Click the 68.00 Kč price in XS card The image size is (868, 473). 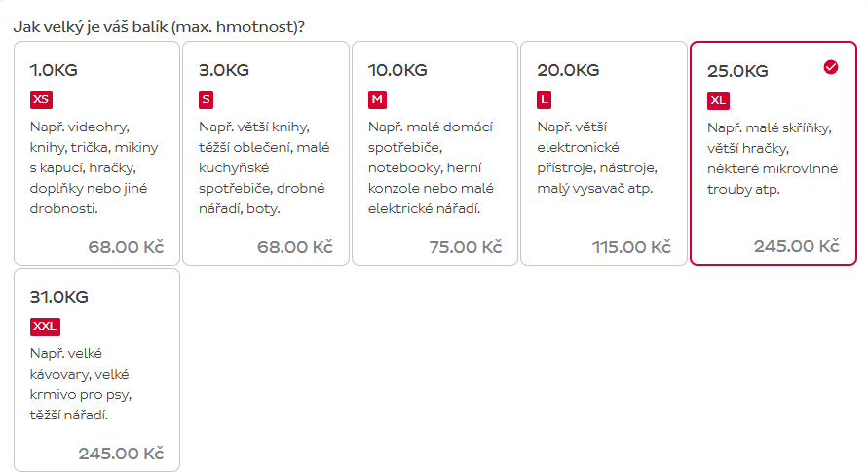126,247
